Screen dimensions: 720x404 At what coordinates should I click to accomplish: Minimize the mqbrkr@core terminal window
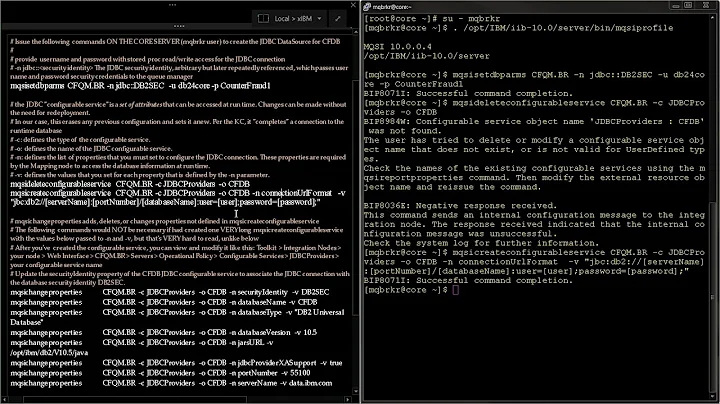point(676,6)
